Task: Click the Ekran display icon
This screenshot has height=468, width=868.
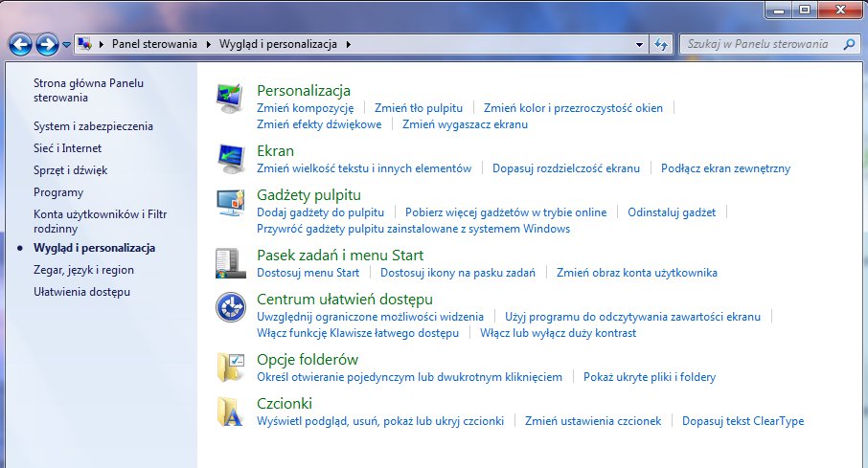Action: click(230, 159)
